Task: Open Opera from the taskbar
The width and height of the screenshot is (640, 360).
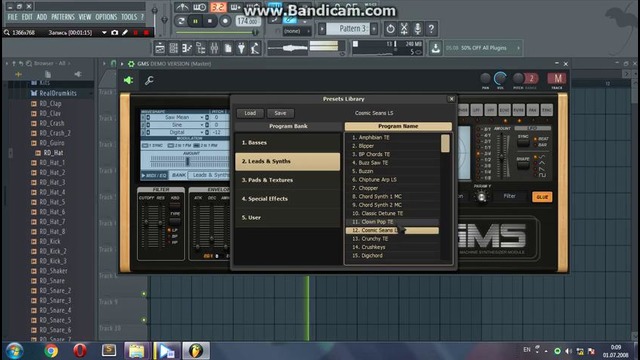Action: coord(80,351)
